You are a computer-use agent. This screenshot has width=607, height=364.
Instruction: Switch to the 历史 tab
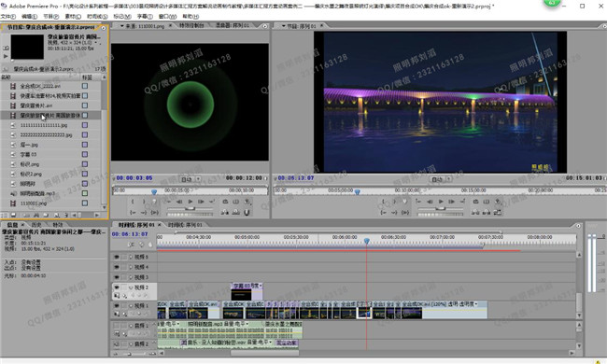coord(36,225)
